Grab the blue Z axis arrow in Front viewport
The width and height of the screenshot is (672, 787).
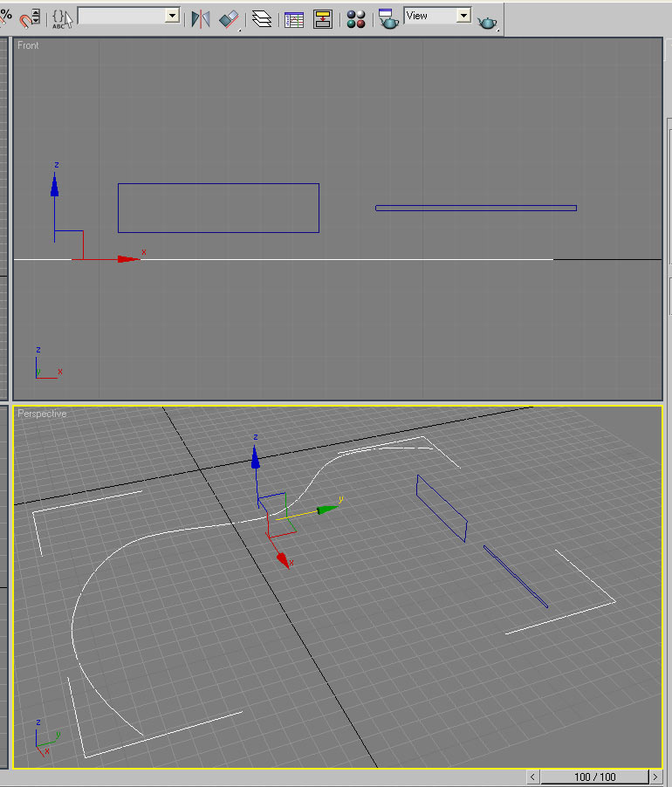coord(55,186)
